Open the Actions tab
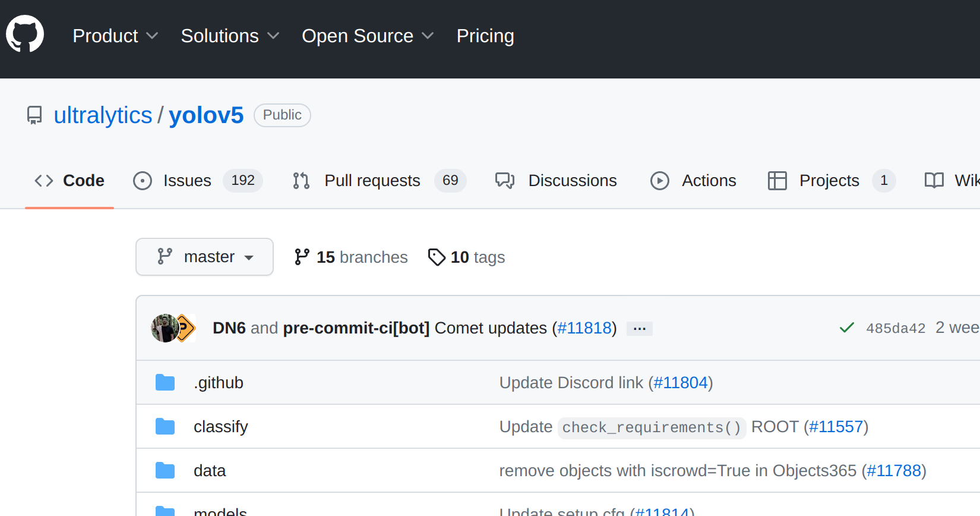The width and height of the screenshot is (980, 516). [693, 180]
